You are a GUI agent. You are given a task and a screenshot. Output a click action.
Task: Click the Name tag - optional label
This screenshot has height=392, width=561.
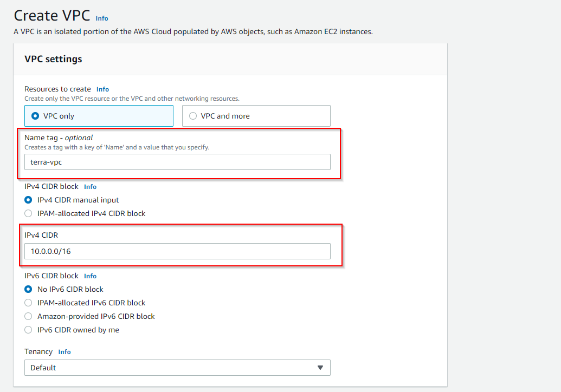coord(59,138)
